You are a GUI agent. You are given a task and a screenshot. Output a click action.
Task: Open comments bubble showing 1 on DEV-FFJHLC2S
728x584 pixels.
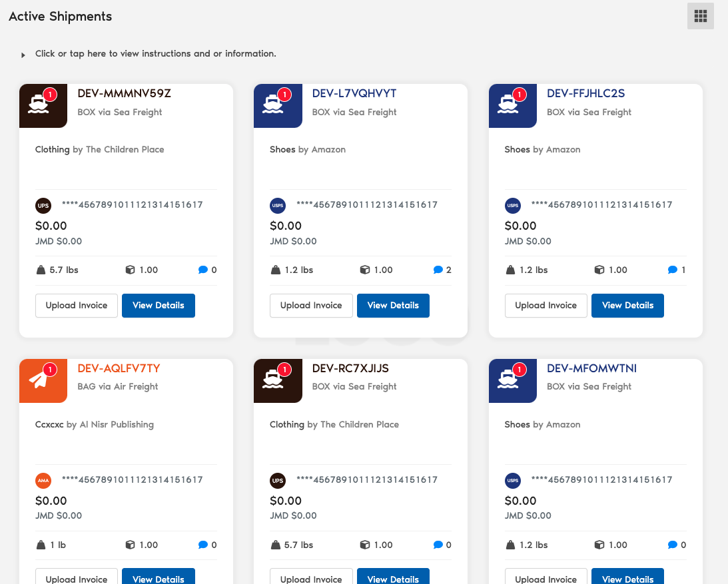pos(672,270)
